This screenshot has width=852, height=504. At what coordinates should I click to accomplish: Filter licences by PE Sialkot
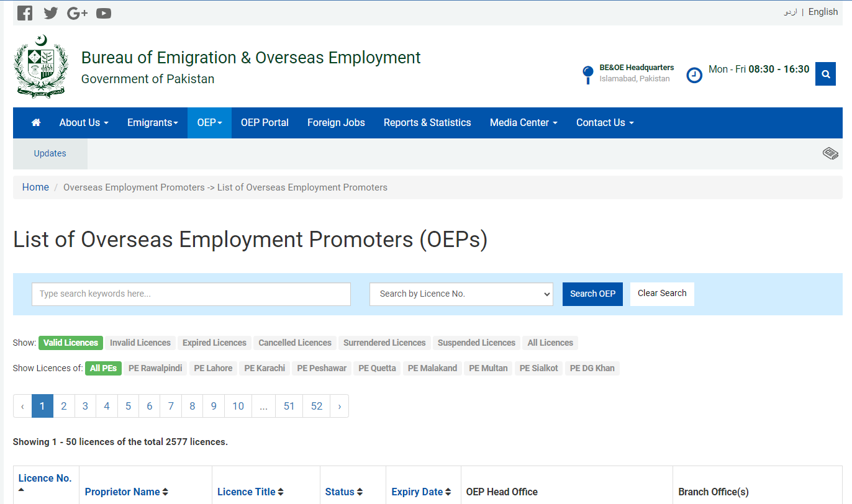(538, 368)
